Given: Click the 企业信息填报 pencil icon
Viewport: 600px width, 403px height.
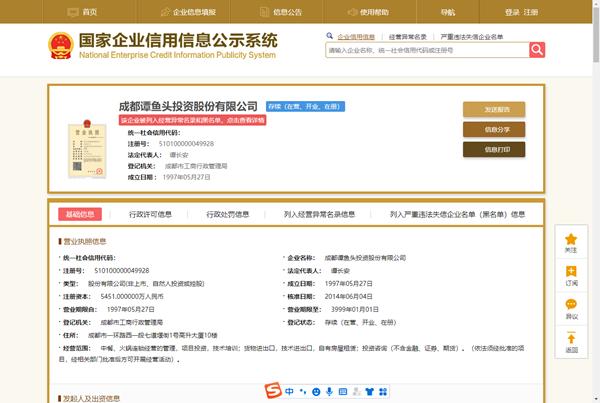Looking at the screenshot, I should [165, 12].
